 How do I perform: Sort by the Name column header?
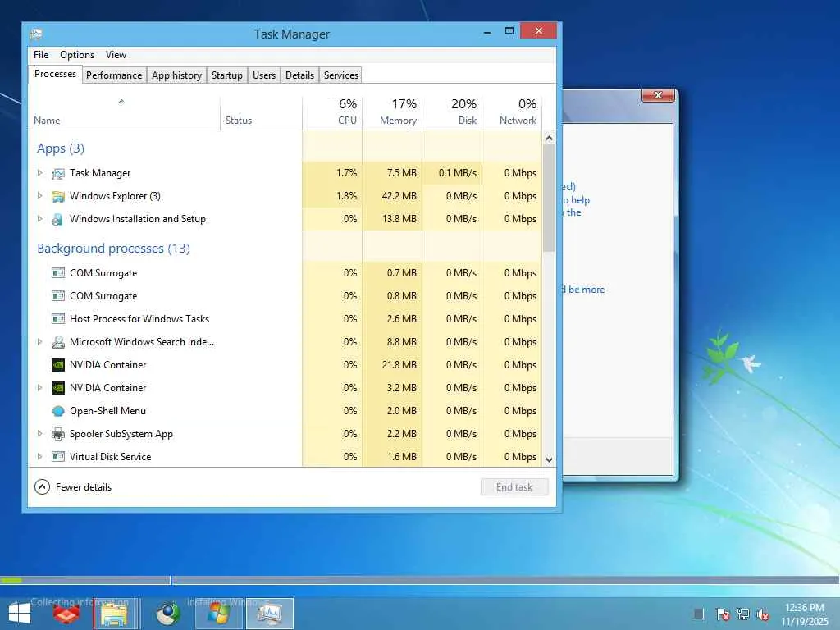click(x=124, y=113)
